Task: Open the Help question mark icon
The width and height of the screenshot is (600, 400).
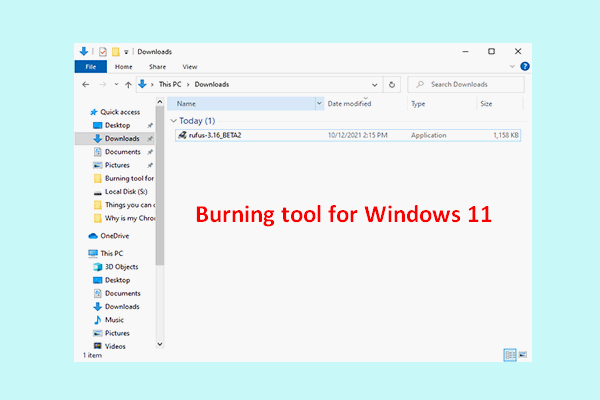Action: click(x=525, y=67)
